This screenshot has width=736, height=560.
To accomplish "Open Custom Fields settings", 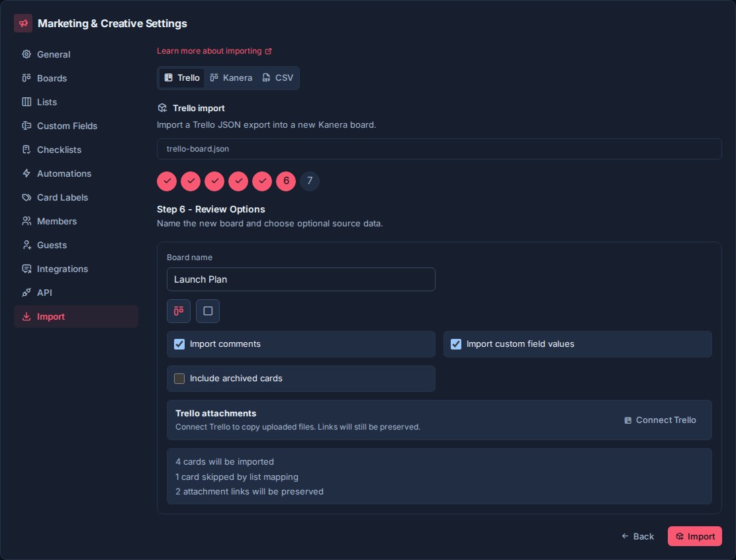I will tap(76, 126).
